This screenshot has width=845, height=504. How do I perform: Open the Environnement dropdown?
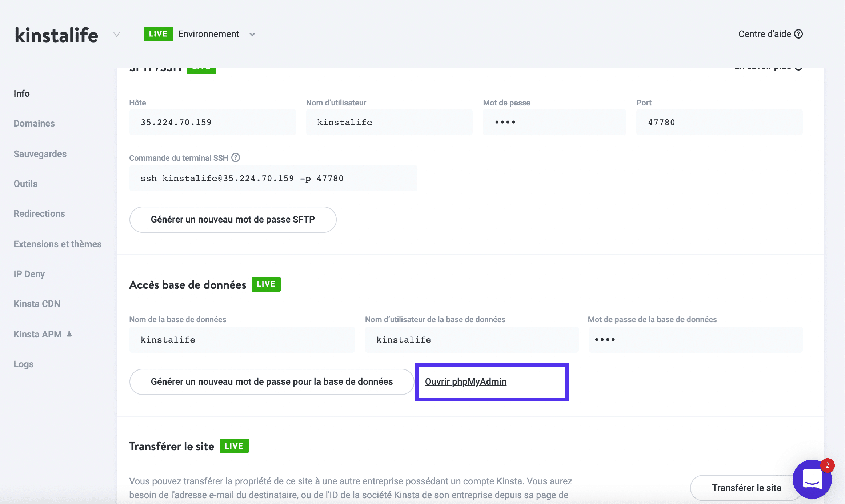(x=252, y=35)
